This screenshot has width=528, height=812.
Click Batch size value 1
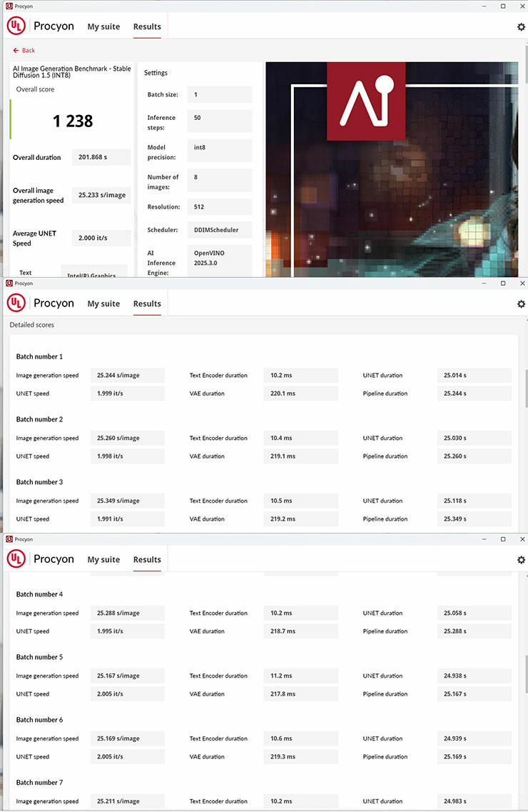[219, 95]
